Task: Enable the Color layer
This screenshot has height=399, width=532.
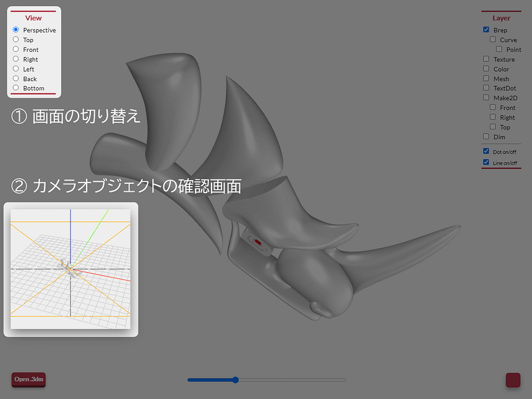Action: point(486,69)
